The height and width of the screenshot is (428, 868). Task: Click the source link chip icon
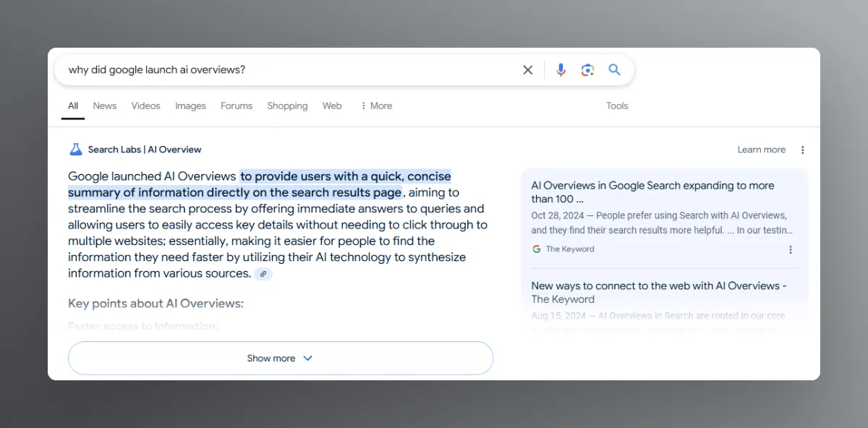click(x=263, y=274)
